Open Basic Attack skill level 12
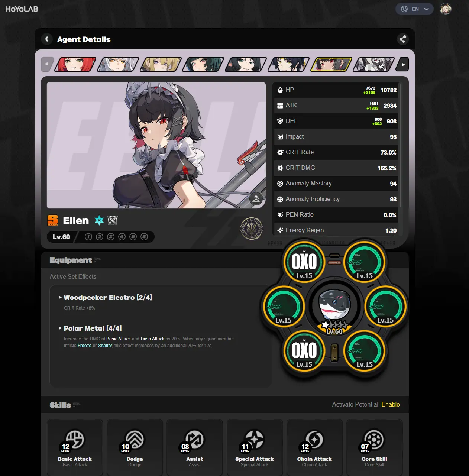The height and width of the screenshot is (476, 469). click(x=75, y=448)
